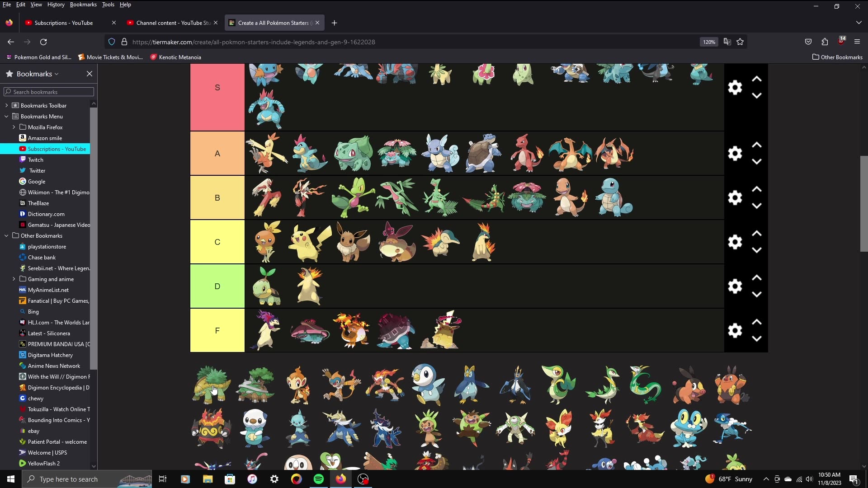Switch to the Channel content YouTube tab
Screen dimensions: 868x488
point(167,23)
